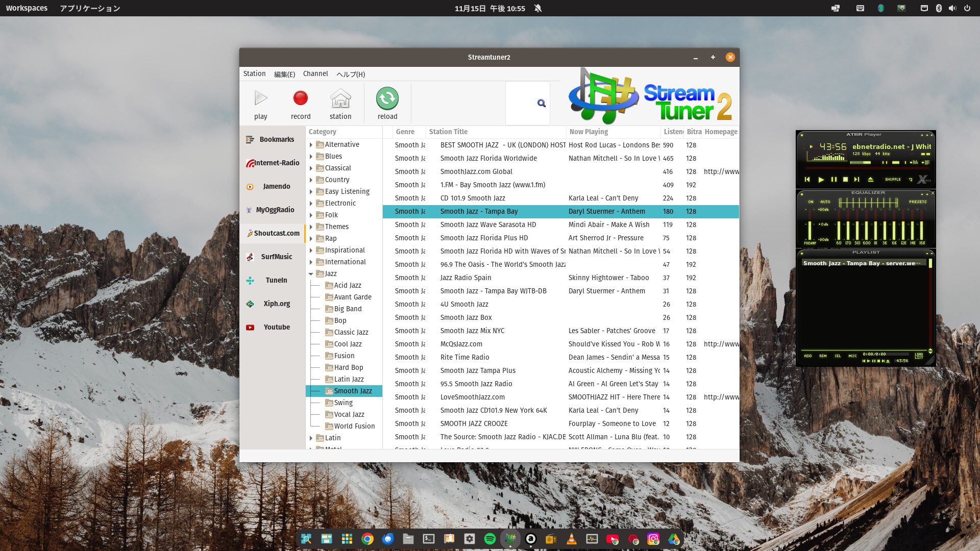Start recording with the red record button
The width and height of the screenshot is (980, 551).
tap(301, 104)
